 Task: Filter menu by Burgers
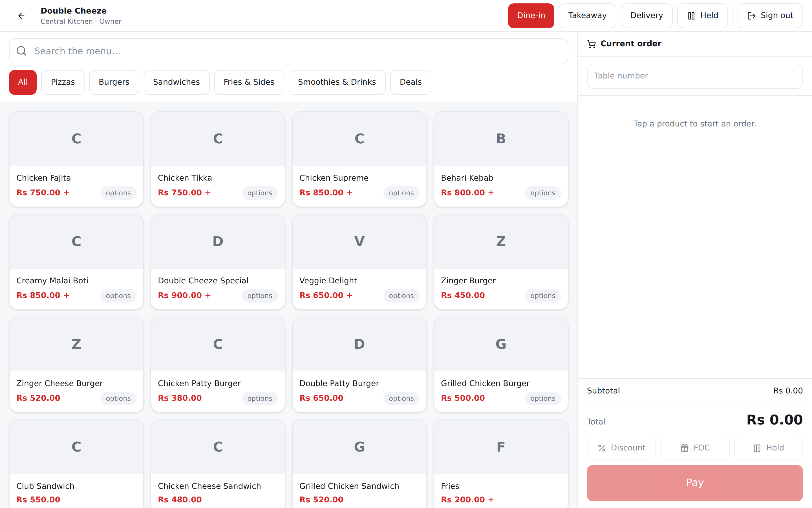114,82
